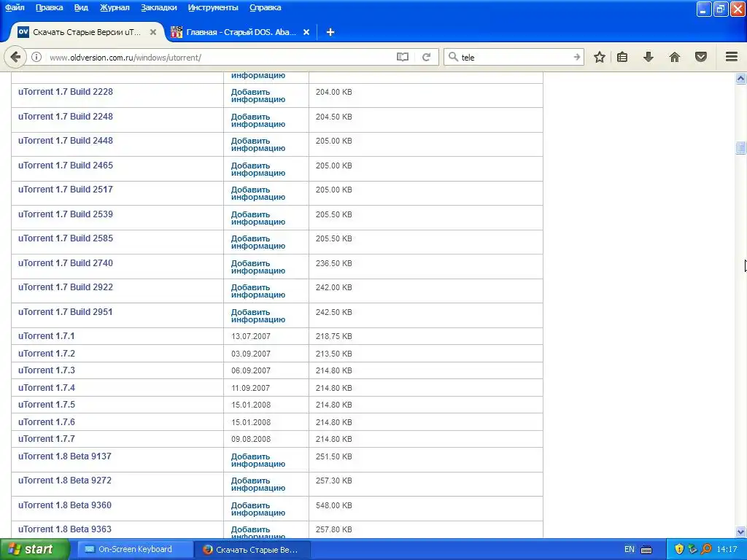Screen dimensions: 747x560
Task: Select the Firefox taskbar item
Action: [252, 550]
